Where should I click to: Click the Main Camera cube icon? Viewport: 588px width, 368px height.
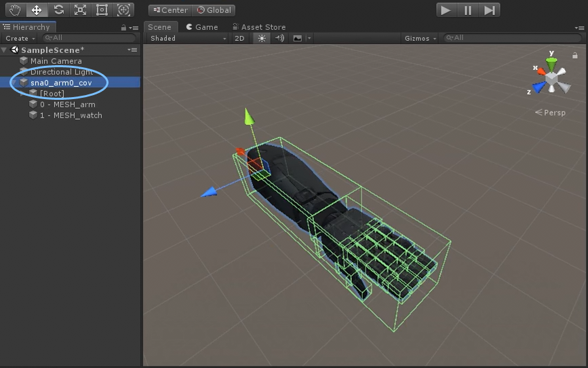pos(24,60)
